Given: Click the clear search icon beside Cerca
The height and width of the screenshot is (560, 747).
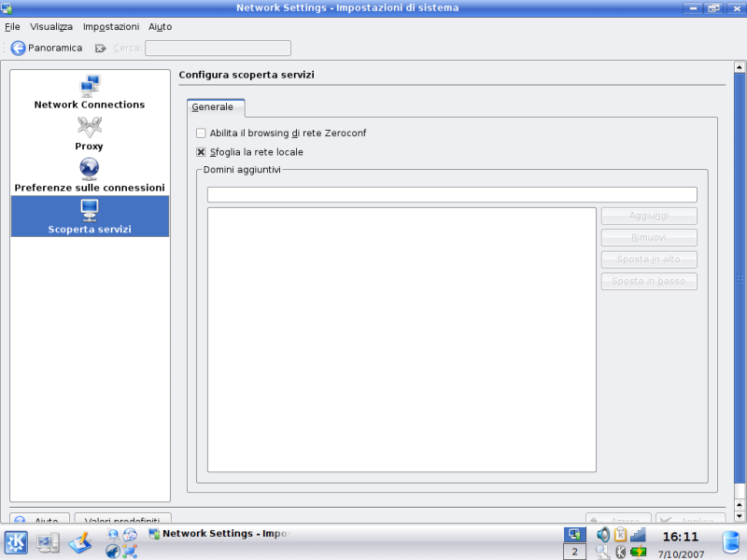Looking at the screenshot, I should point(101,48).
